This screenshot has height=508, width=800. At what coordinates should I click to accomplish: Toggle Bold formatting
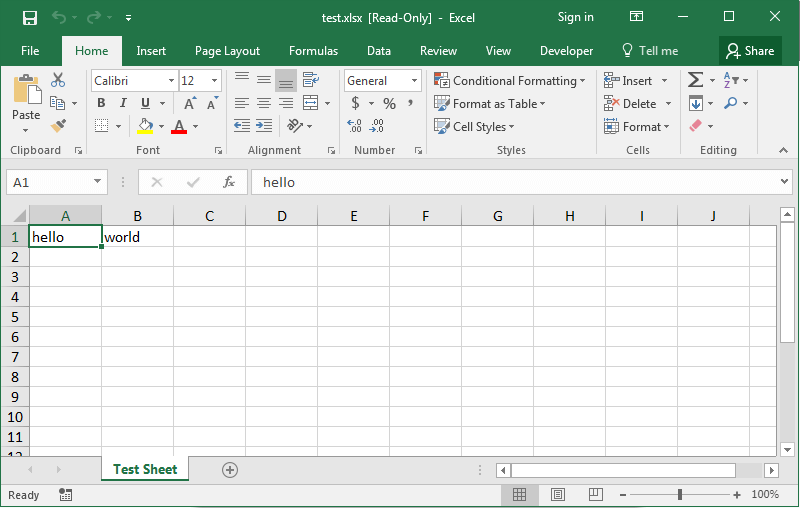[x=101, y=103]
